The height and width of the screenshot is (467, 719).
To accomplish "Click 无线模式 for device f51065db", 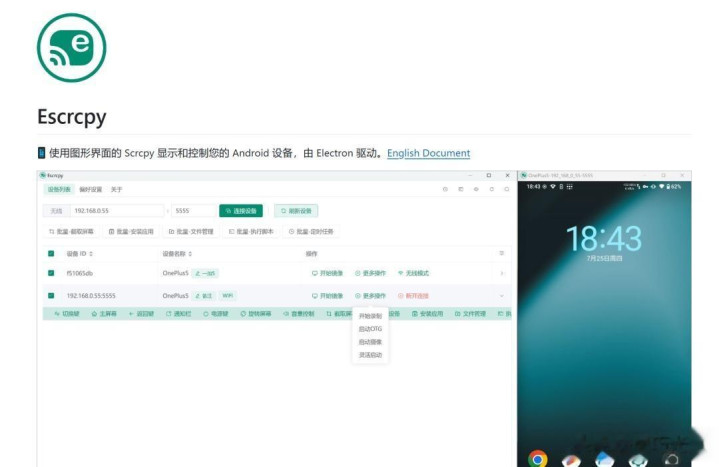I will [x=413, y=273].
